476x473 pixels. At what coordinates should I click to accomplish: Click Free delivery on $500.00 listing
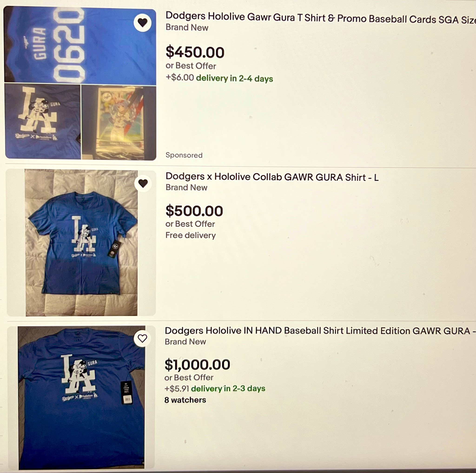pos(190,235)
